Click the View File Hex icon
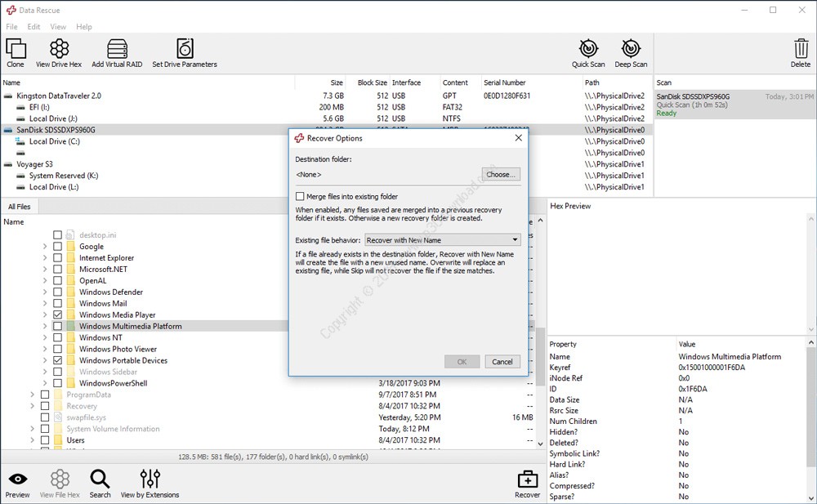This screenshot has height=504, width=817. click(x=60, y=479)
